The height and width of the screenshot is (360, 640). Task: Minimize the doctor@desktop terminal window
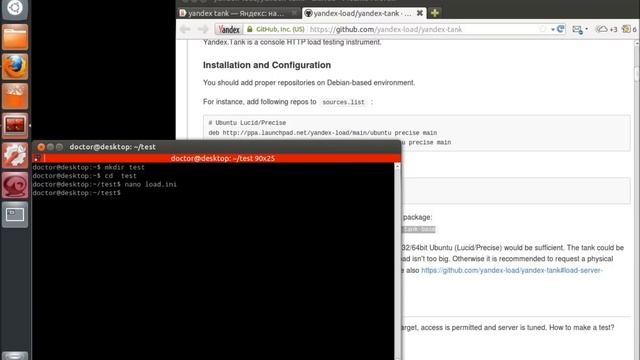pos(50,147)
